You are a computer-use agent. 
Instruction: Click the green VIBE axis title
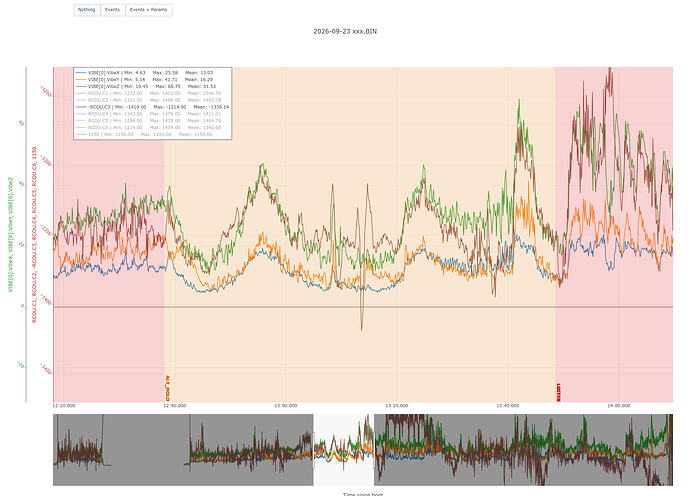[11, 235]
